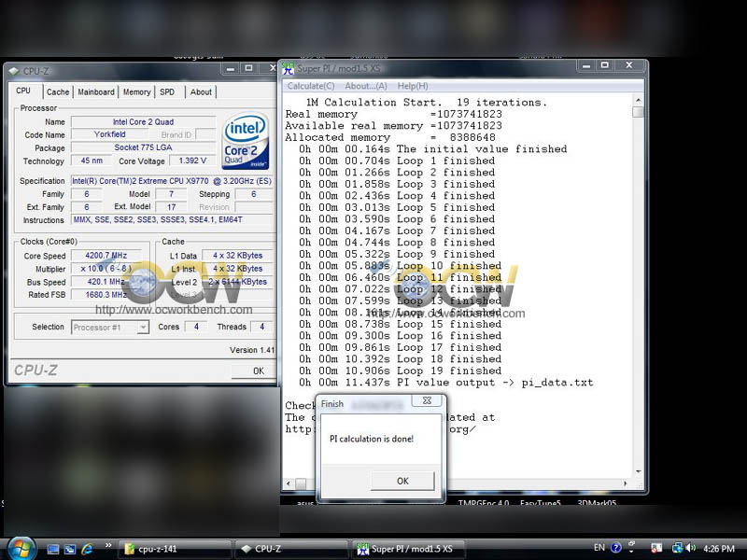Close the Super PI window
This screenshot has width=747, height=560.
pos(628,65)
